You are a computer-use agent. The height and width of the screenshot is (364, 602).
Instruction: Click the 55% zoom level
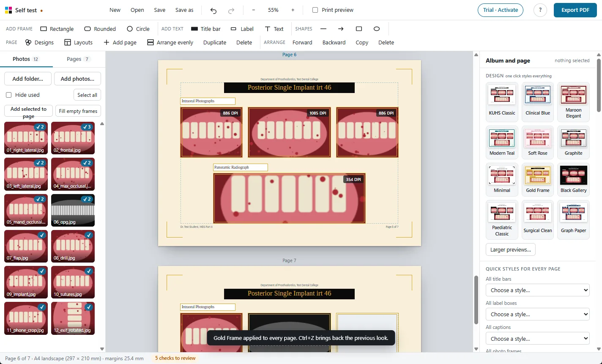(273, 10)
